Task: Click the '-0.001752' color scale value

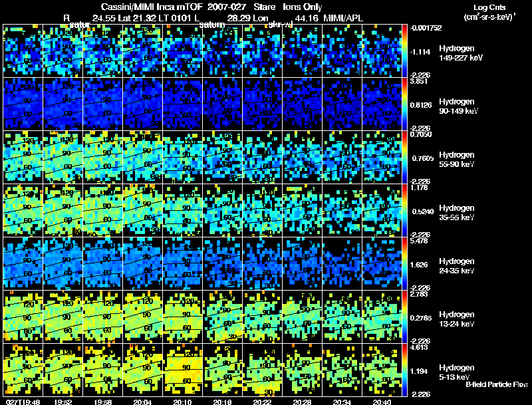Action: pyautogui.click(x=426, y=28)
